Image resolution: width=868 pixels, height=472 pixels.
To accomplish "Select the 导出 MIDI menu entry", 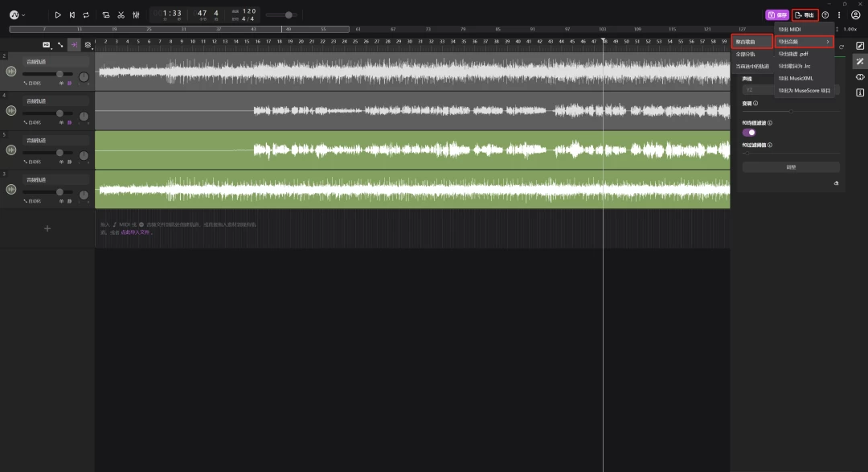I will coord(804,30).
